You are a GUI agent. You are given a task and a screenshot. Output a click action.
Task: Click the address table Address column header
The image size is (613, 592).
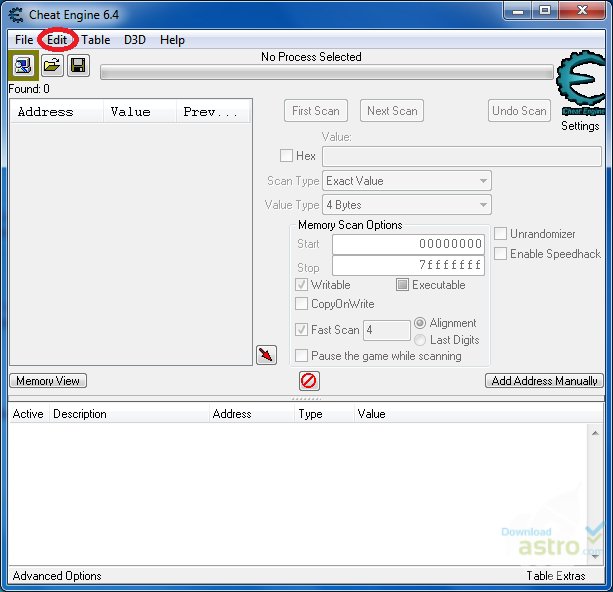251,414
